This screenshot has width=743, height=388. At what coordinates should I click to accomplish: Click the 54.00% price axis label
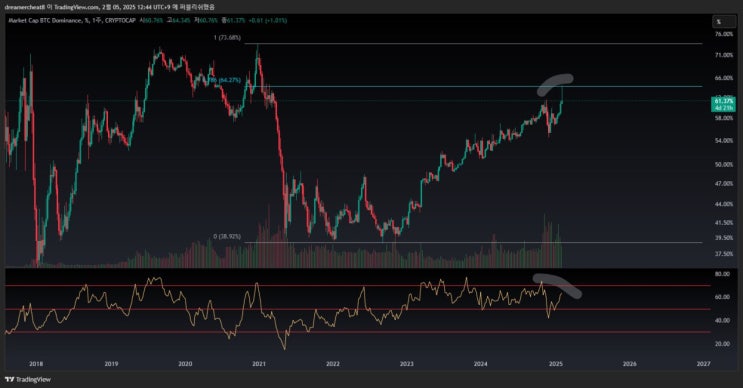click(x=724, y=141)
